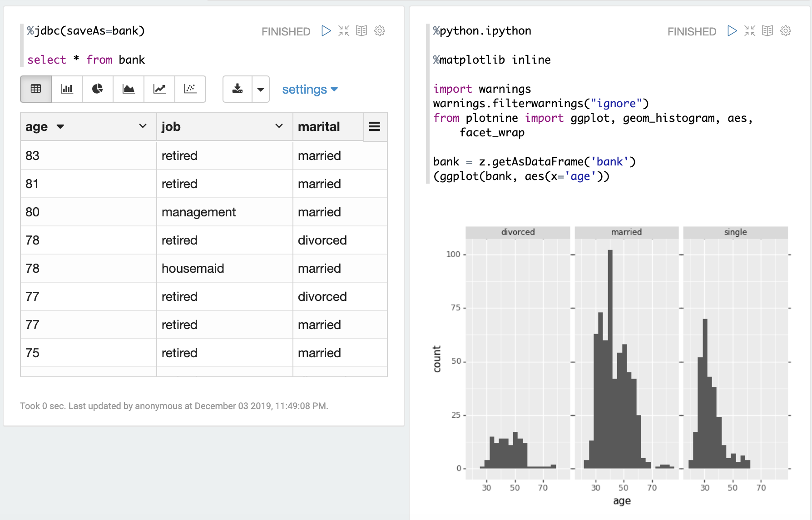The height and width of the screenshot is (520, 812).
Task: Switch to area chart view
Action: click(129, 89)
